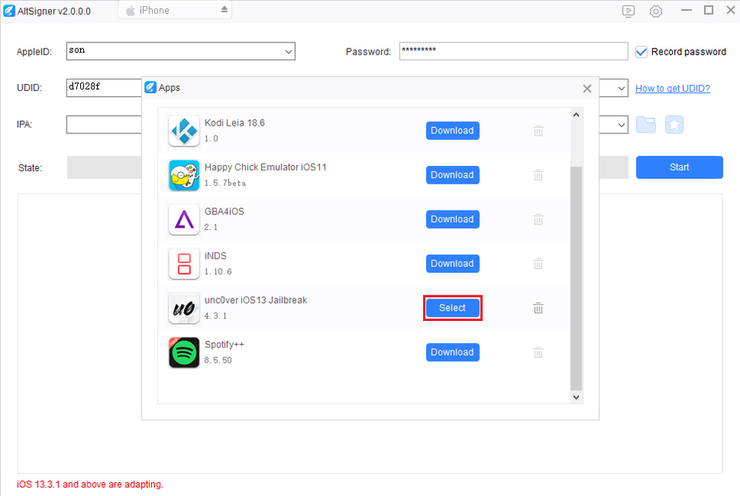Expand the IPA dropdown arrow
740x496 pixels.
pos(621,125)
